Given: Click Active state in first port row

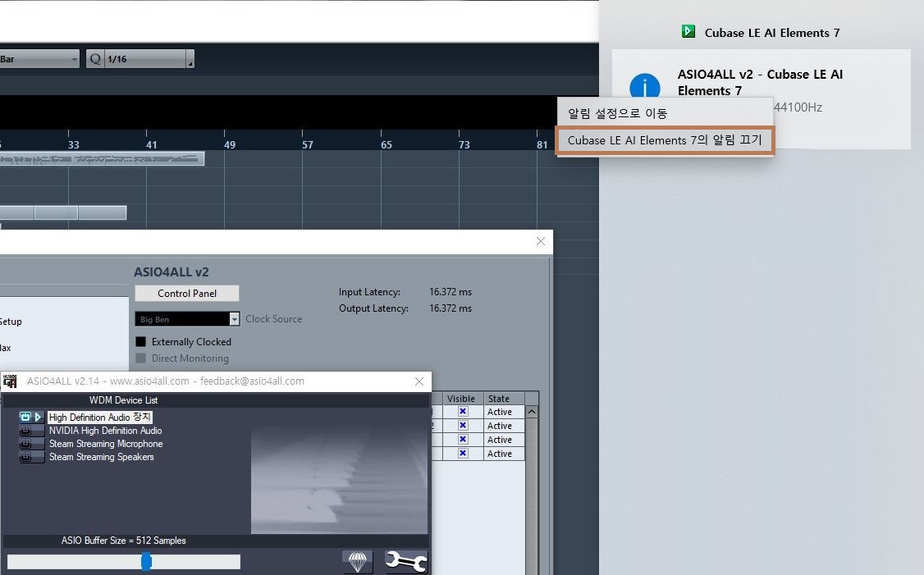Looking at the screenshot, I should [500, 412].
